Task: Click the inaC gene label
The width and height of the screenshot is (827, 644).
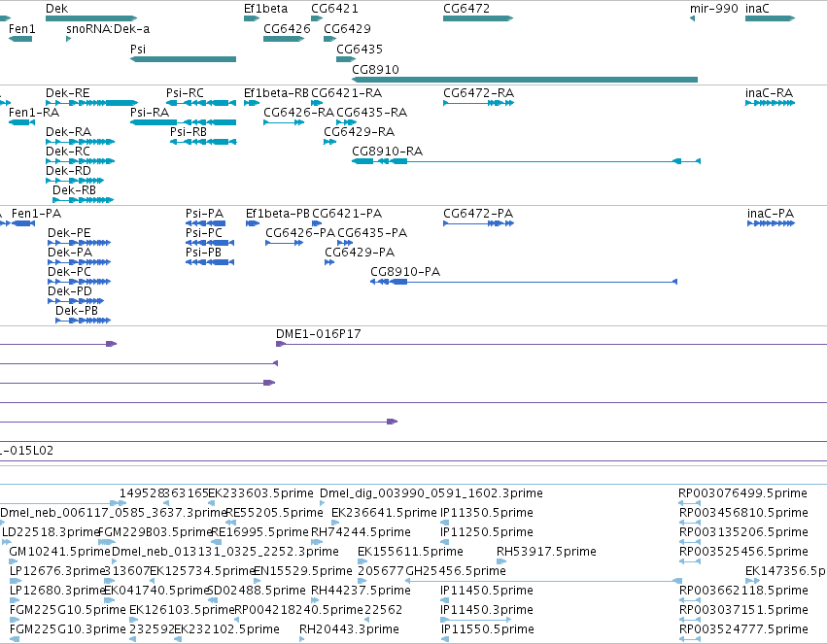Action: [757, 9]
